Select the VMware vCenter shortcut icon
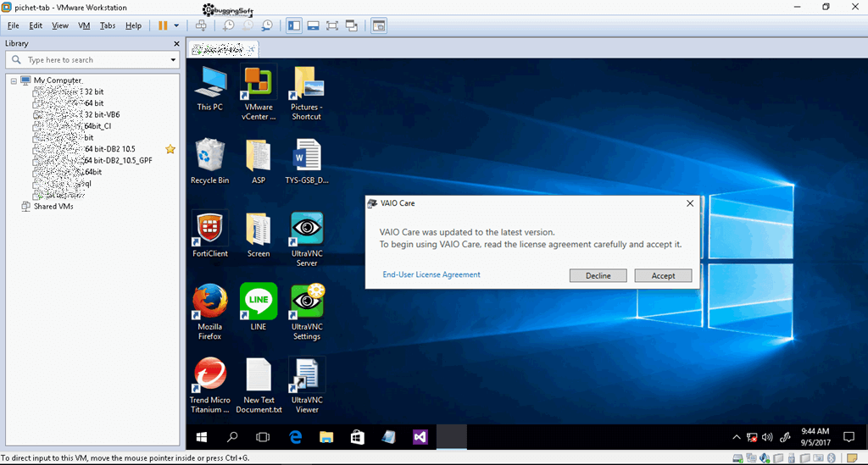This screenshot has height=465, width=868. click(x=259, y=93)
